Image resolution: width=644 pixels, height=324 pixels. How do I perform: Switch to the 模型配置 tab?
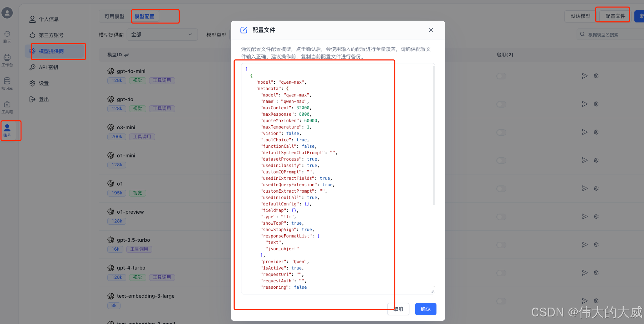(144, 16)
